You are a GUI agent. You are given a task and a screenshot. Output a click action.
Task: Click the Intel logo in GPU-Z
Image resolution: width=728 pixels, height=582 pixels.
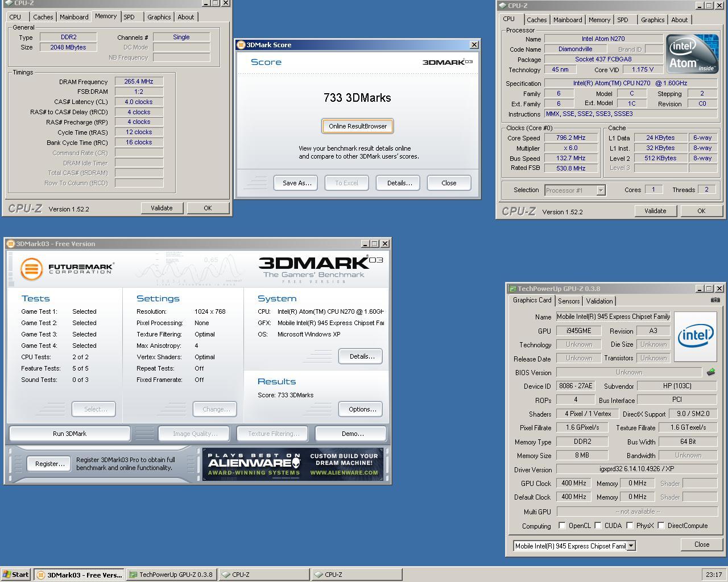pos(695,336)
